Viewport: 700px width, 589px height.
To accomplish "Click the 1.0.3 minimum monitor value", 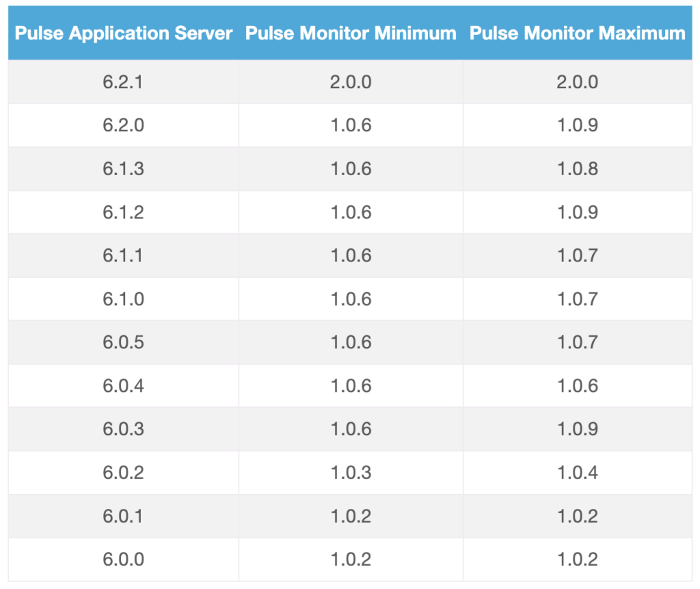I will [351, 473].
